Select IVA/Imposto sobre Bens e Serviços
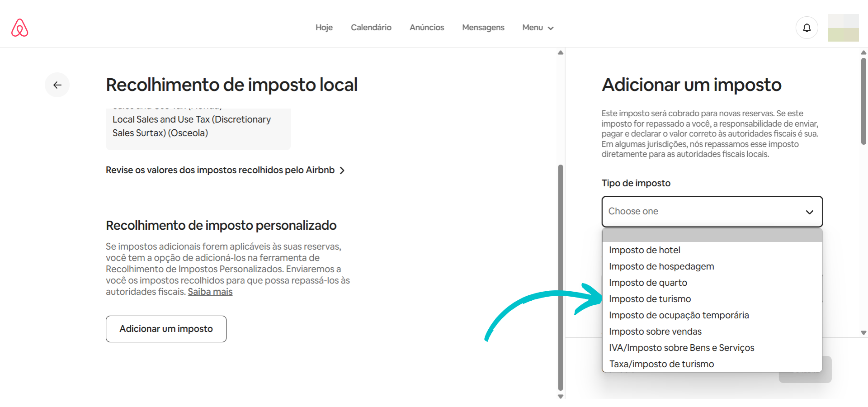The height and width of the screenshot is (407, 868). click(x=681, y=348)
